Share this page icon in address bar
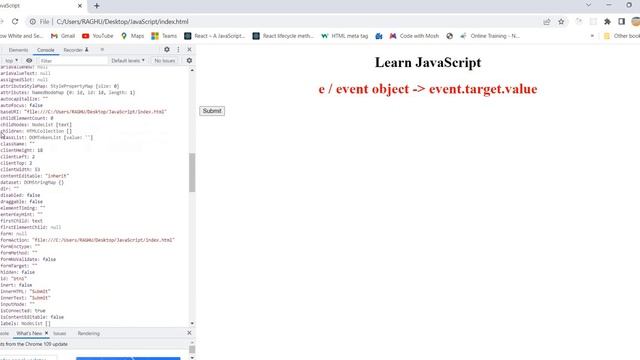 click(x=547, y=22)
